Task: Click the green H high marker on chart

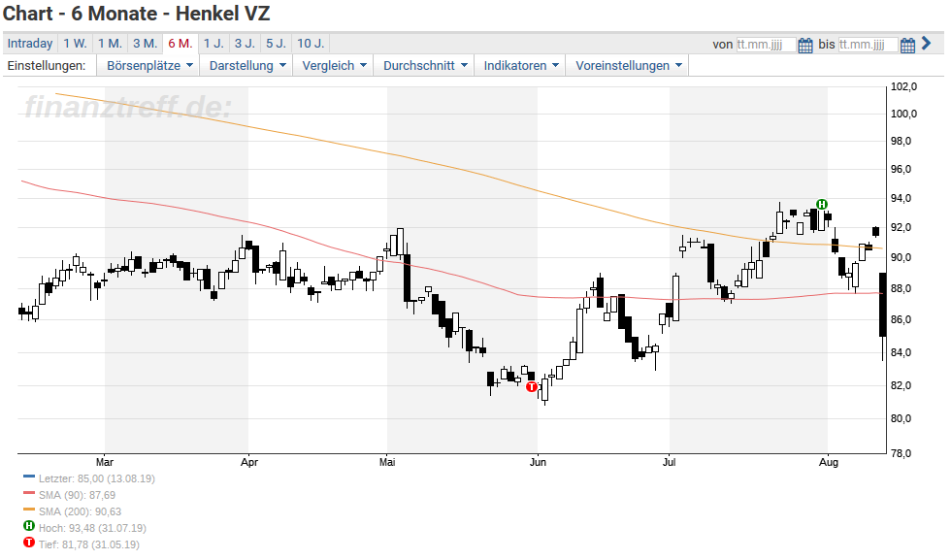Action: click(822, 205)
